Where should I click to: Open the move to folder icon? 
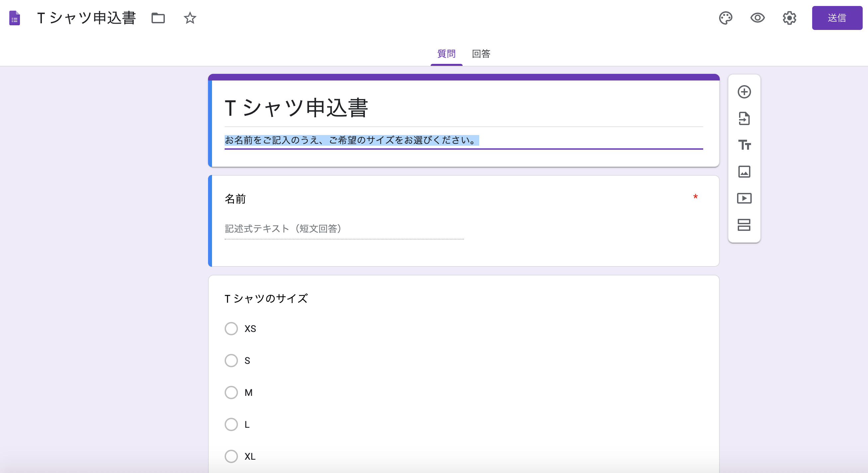click(158, 18)
